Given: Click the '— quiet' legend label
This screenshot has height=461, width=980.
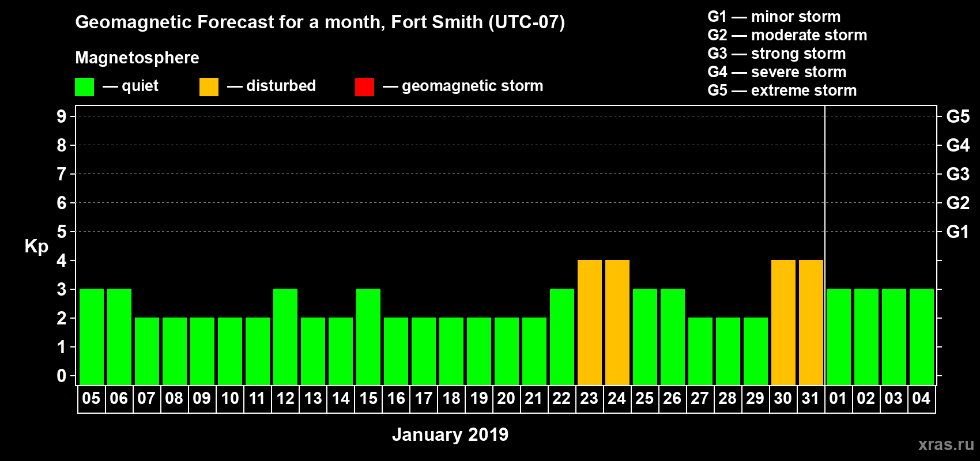Looking at the screenshot, I should tap(130, 86).
